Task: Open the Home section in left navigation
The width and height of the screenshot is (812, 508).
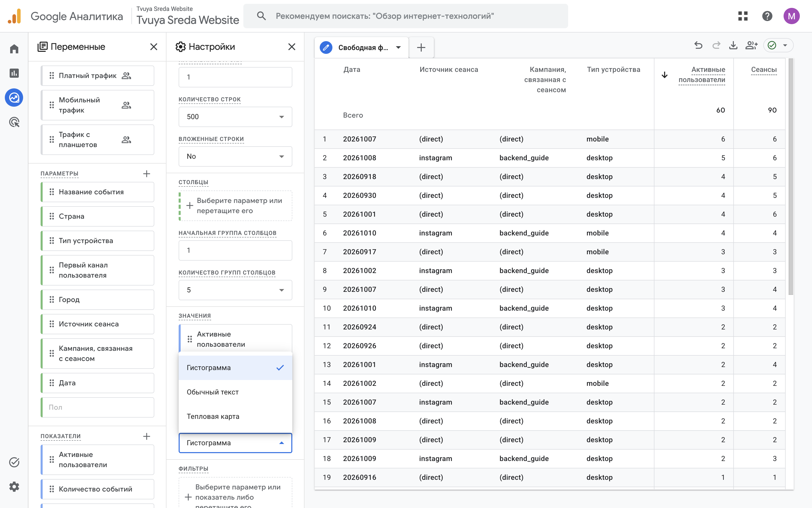Action: pyautogui.click(x=14, y=49)
